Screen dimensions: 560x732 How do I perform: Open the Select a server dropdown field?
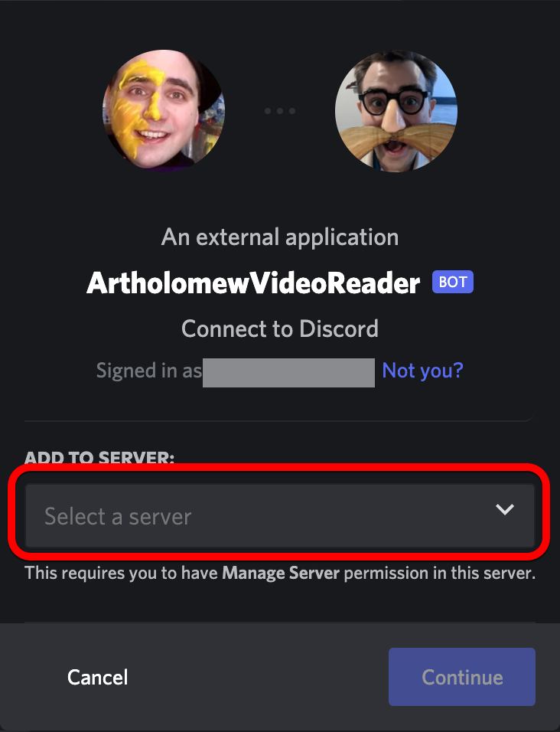click(280, 515)
